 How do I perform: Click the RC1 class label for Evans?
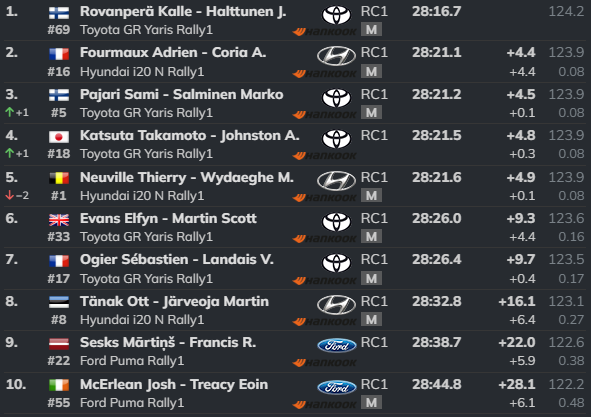(x=374, y=218)
